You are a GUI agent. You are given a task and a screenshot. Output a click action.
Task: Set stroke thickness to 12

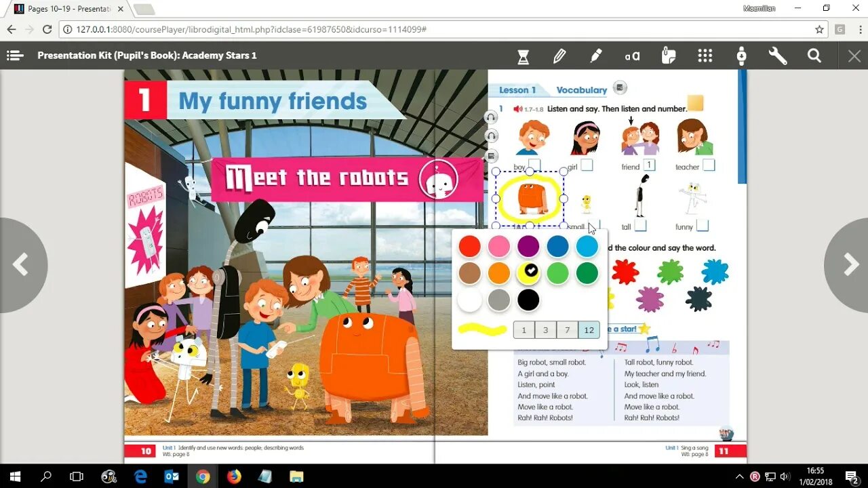coord(589,330)
